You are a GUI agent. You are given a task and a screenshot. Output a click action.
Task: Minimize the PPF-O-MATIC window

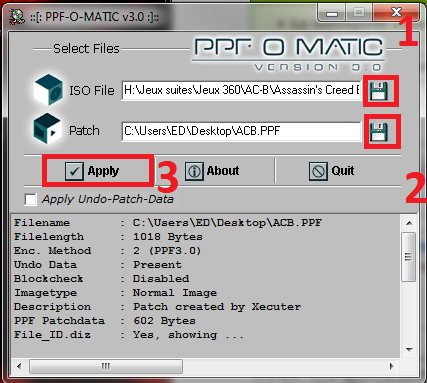coord(332,13)
